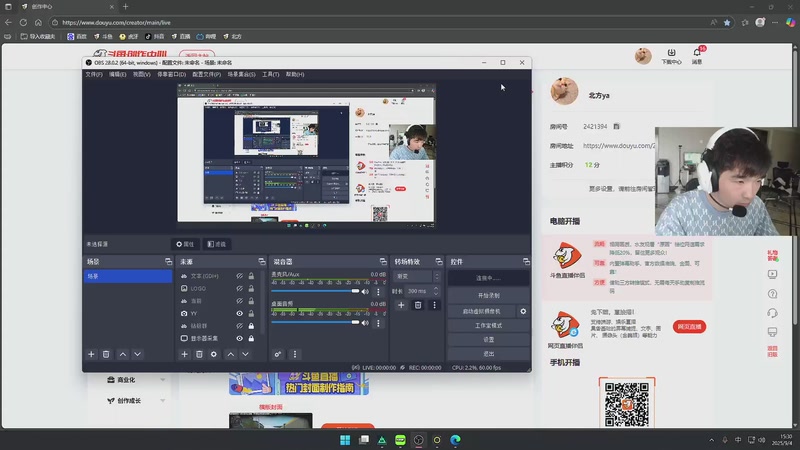The image size is (800, 450).
Task: Show hidden icons chevron in system tray
Action: 711,440
